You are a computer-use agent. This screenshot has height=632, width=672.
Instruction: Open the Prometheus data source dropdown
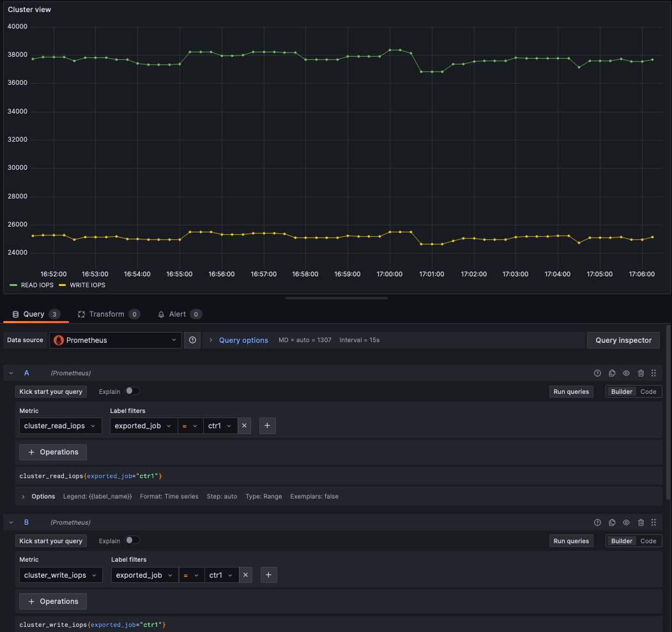click(115, 340)
